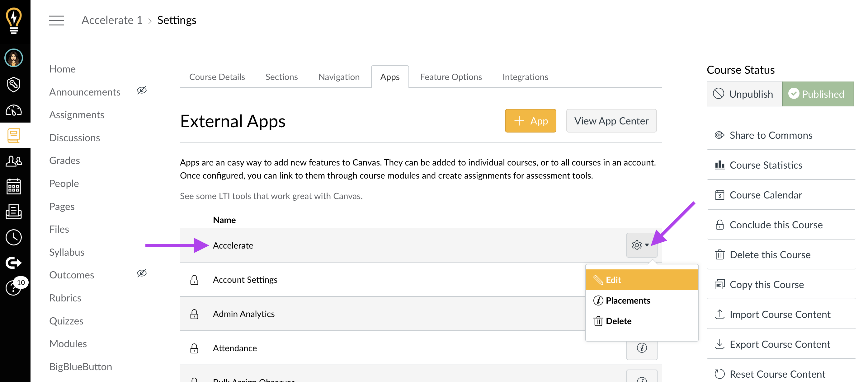
Task: Click the Share to Commons icon
Action: [x=719, y=135]
